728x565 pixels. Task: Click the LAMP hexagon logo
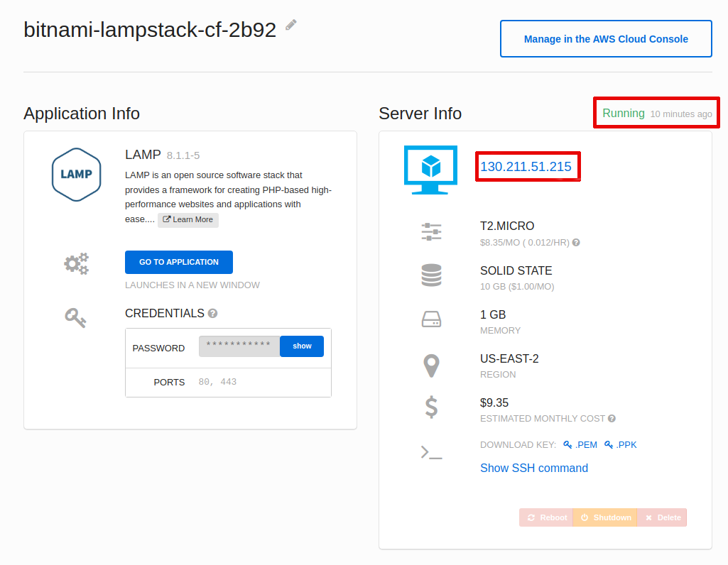point(77,175)
